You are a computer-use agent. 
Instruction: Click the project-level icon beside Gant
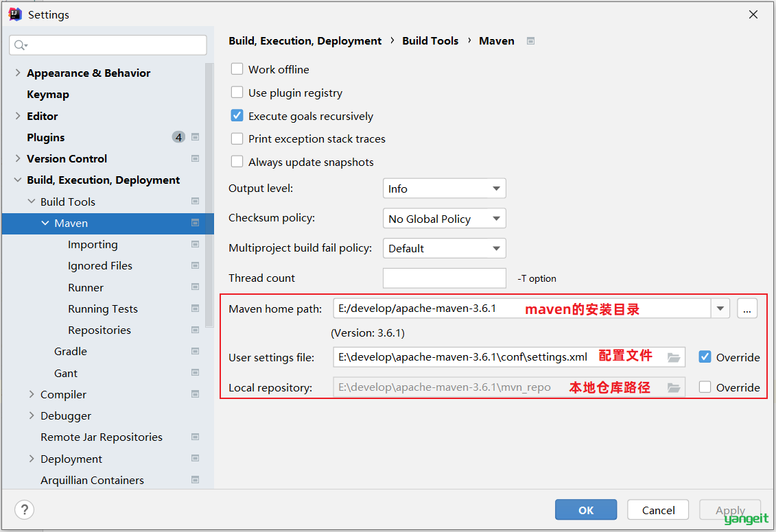point(195,373)
